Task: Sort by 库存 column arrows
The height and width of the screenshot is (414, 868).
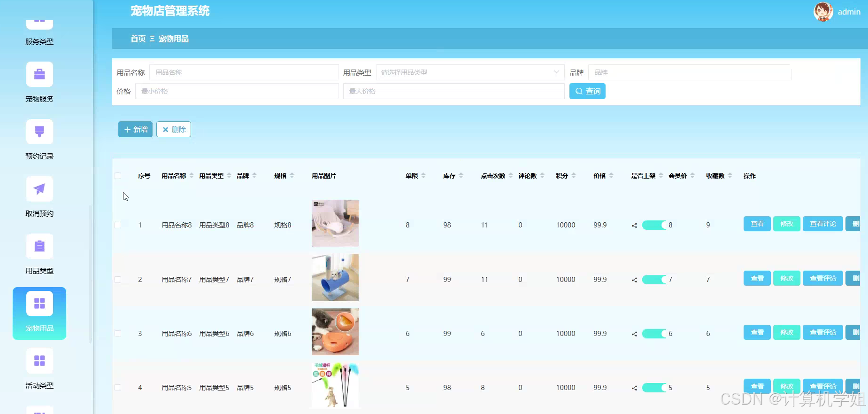Action: click(x=461, y=176)
